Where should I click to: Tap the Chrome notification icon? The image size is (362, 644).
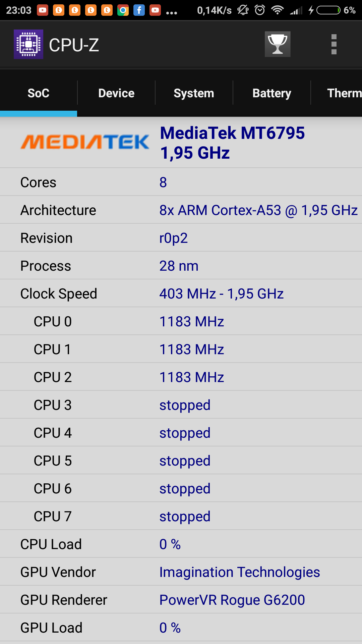tap(123, 10)
